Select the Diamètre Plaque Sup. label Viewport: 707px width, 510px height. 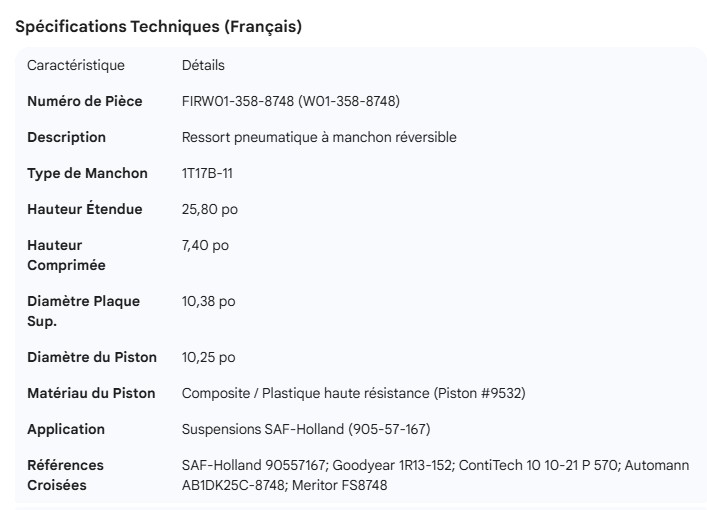tap(83, 311)
